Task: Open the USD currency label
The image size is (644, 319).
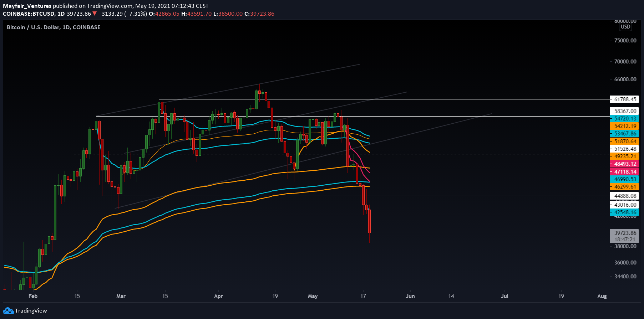Action: [x=625, y=27]
